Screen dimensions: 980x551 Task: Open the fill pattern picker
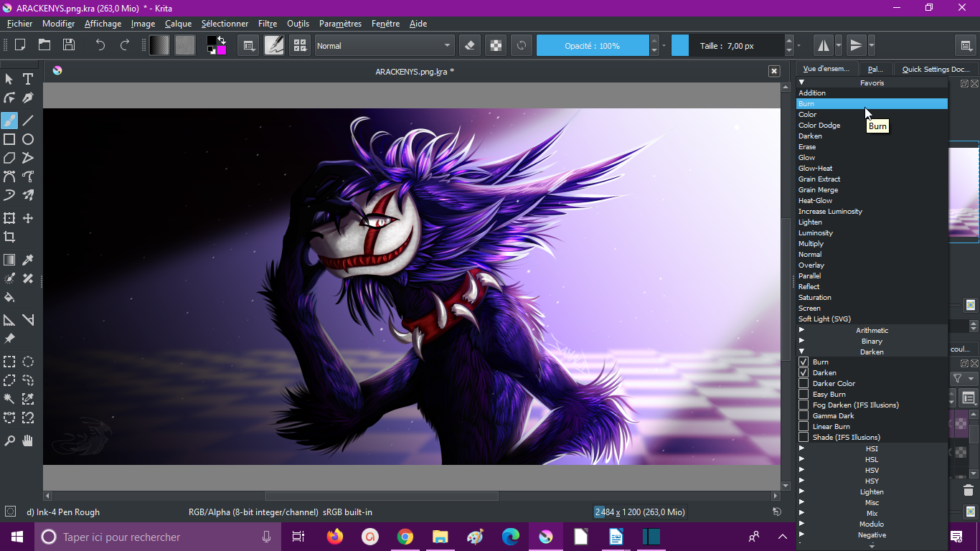(185, 45)
